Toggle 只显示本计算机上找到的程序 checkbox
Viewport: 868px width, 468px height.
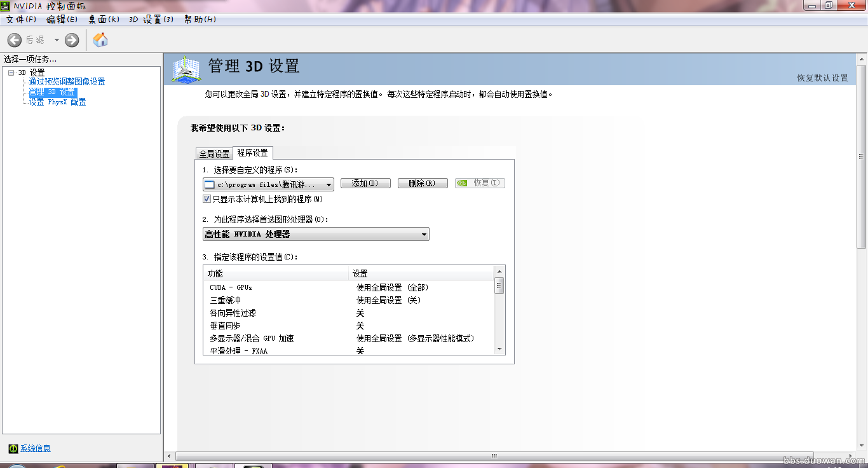click(x=207, y=199)
